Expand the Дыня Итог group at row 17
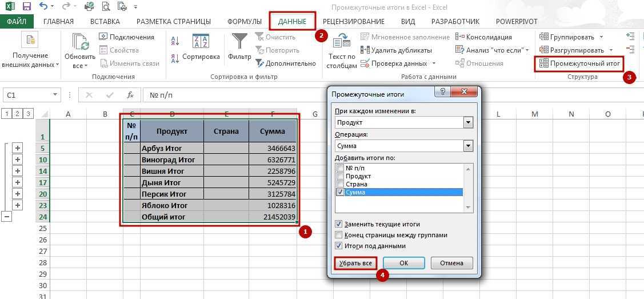Viewport: 644px width, 299px height. 18,182
